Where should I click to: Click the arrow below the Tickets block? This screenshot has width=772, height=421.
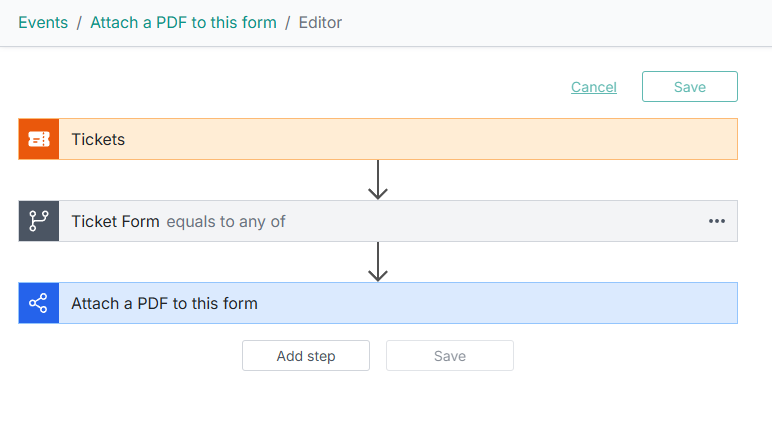tap(378, 180)
